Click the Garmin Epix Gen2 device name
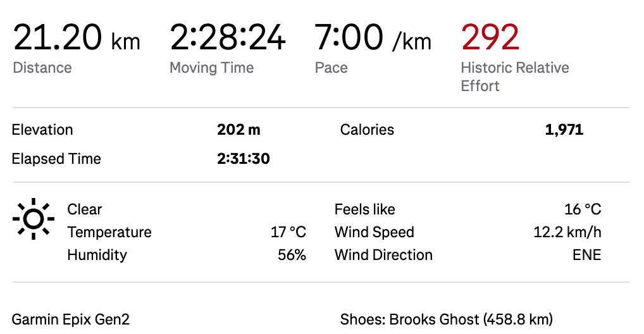 coord(71,319)
